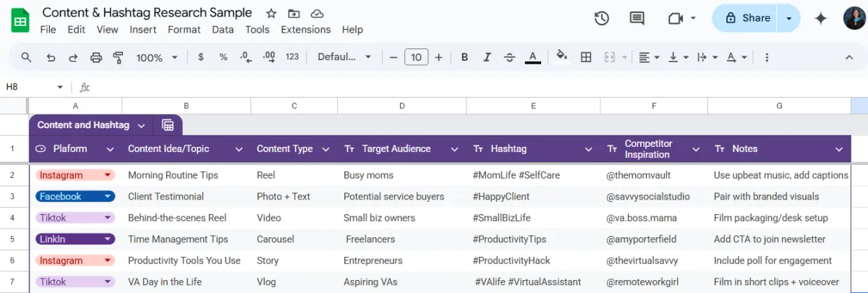Rename the Content & Hashtag Research Sample title
Viewport: 868px width, 293px height.
(x=148, y=13)
